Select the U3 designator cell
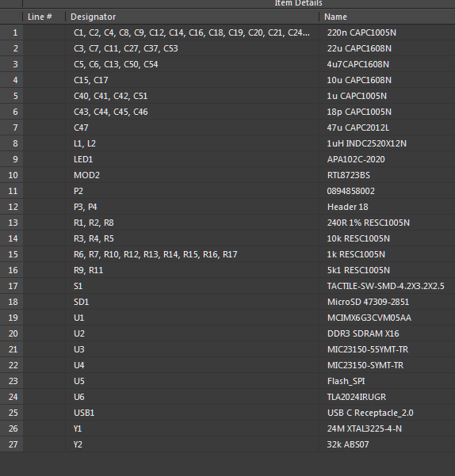The width and height of the screenshot is (455, 476). click(193, 349)
